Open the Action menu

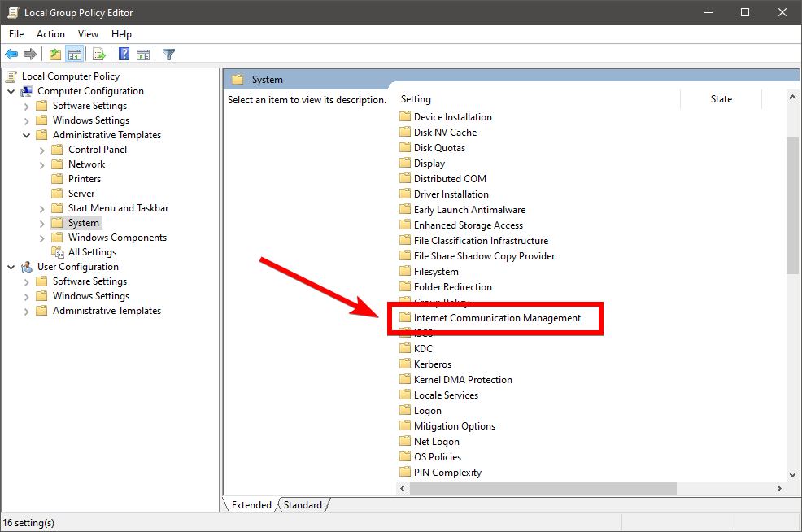click(50, 34)
